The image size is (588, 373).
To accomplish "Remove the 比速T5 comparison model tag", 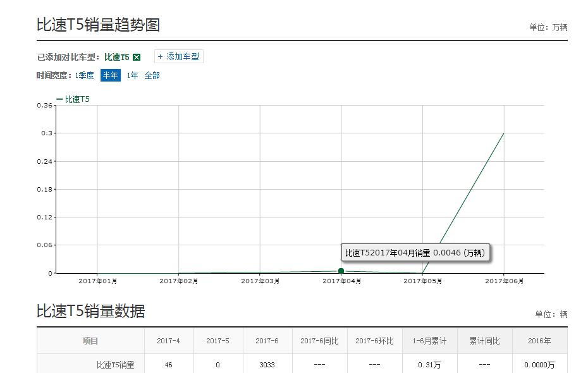I will (137, 56).
